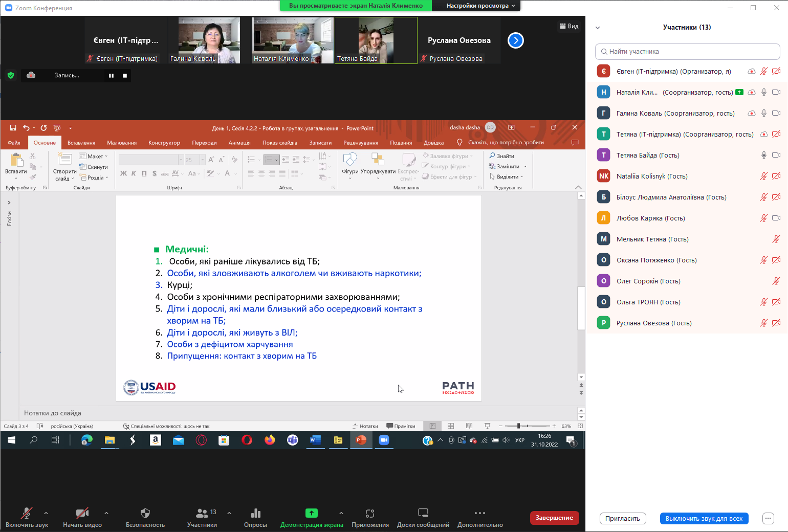Viewport: 788px width, 532px height.
Task: Unmute microphone (Включить звук)
Action: point(27,514)
